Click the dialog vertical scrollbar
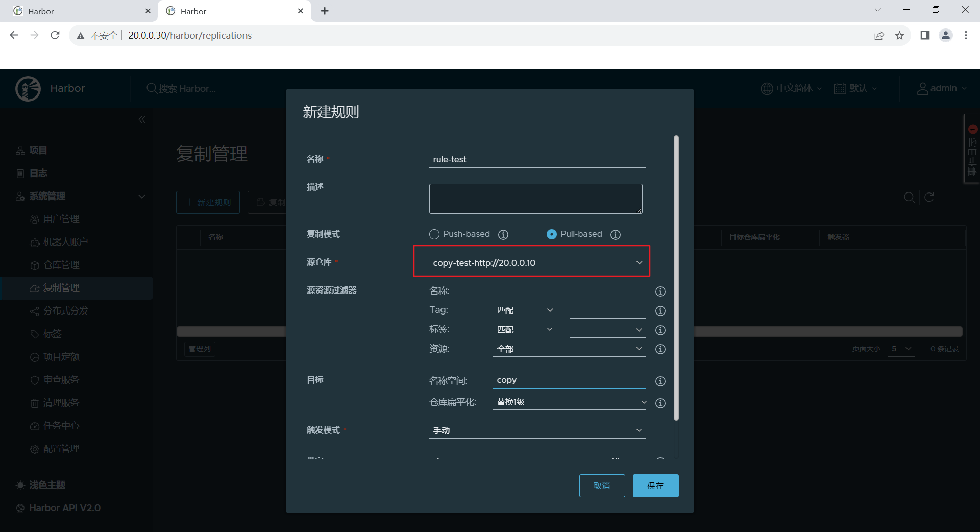The height and width of the screenshot is (532, 980). pyautogui.click(x=676, y=278)
